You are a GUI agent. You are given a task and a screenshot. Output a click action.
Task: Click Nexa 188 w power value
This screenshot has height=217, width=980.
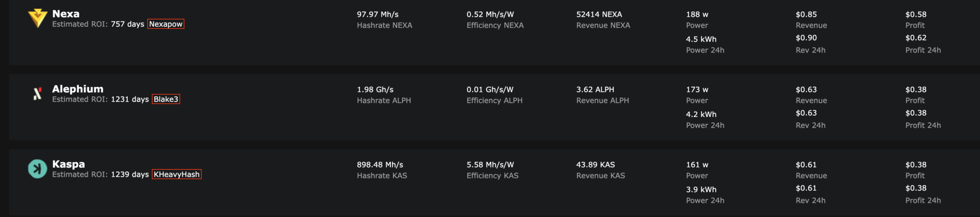tap(697, 14)
